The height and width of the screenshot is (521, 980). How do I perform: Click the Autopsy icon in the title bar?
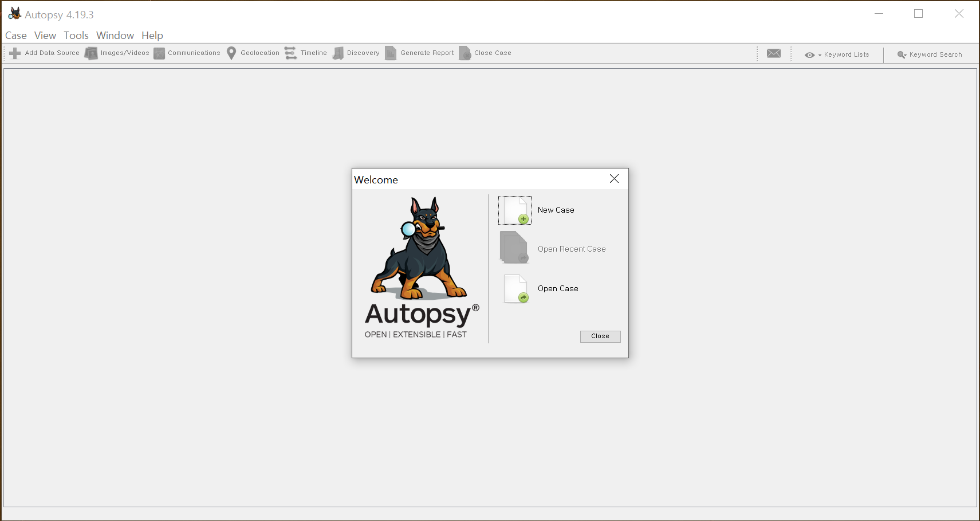click(x=14, y=14)
